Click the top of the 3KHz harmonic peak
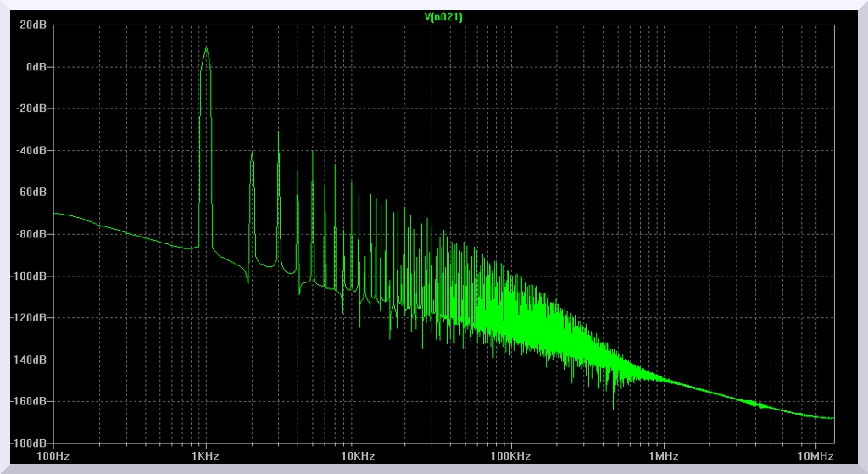Image resolution: width=868 pixels, height=474 pixels. pyautogui.click(x=278, y=132)
